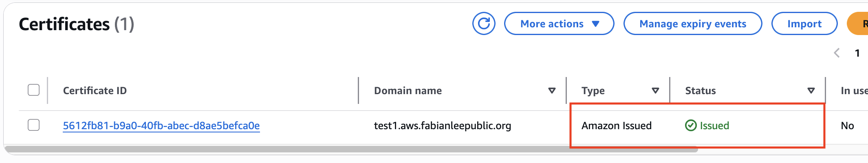Sort by Domain name arrow
Viewport: 868px width, 163px height.
click(x=552, y=90)
